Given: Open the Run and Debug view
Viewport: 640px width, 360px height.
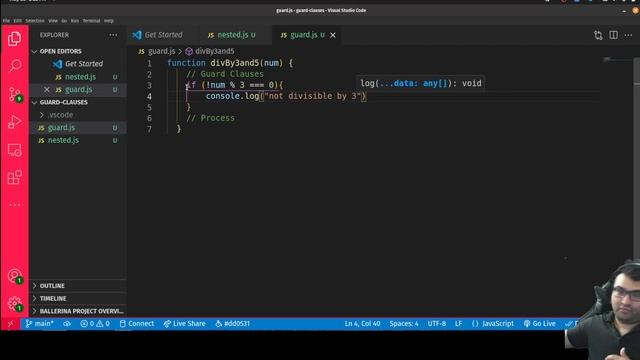Looking at the screenshot, I should coord(15,122).
